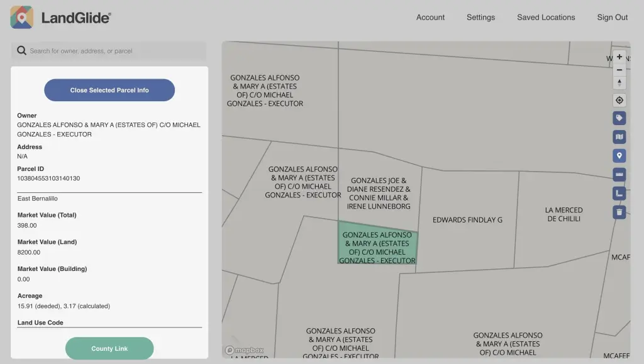Toggle the map layer style button
Image resolution: width=644 pixels, height=364 pixels.
point(619,137)
